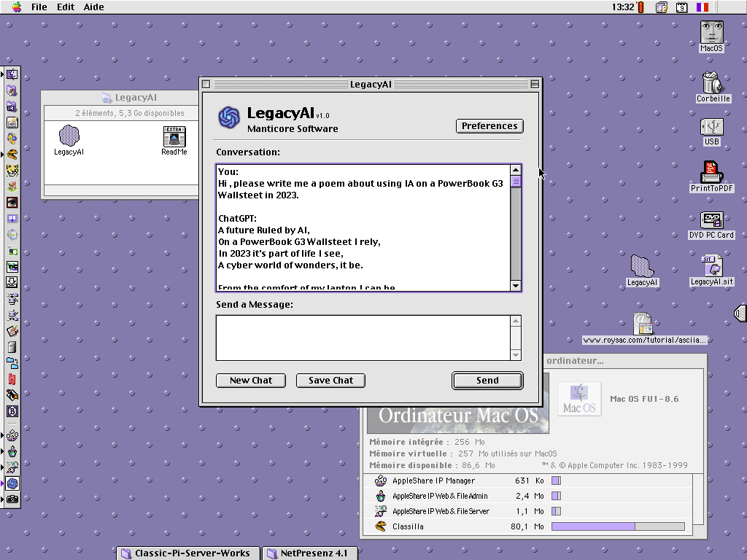This screenshot has width=747, height=560.
Task: Open the Corbeille trash icon
Action: pyautogui.click(x=712, y=82)
